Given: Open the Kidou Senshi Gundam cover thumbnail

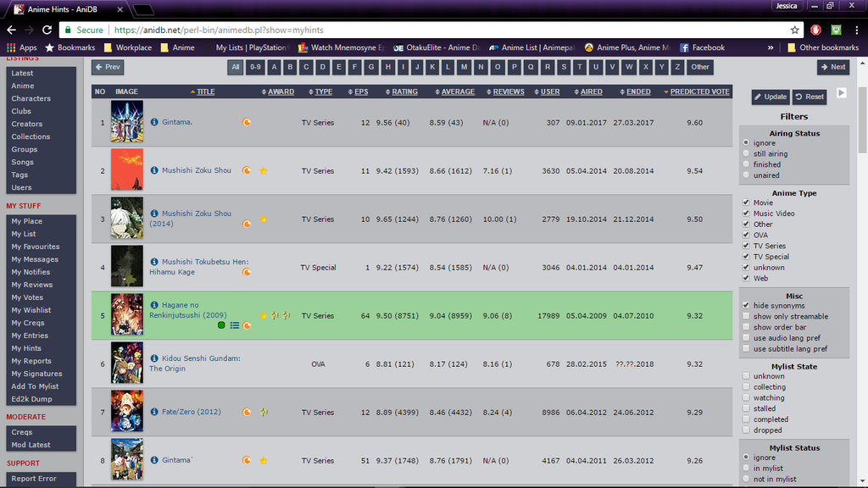Looking at the screenshot, I should (127, 363).
